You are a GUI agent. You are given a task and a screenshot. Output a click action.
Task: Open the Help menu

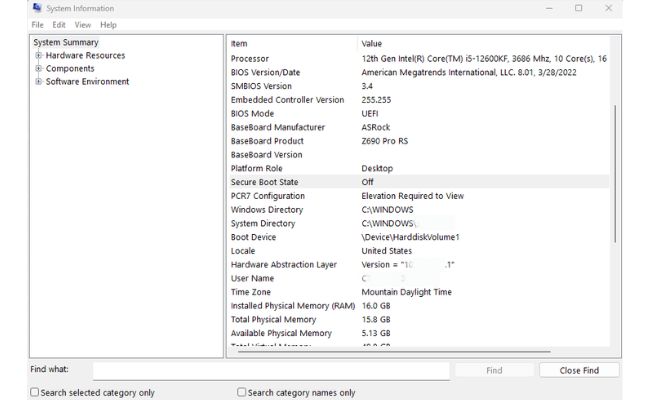(108, 25)
